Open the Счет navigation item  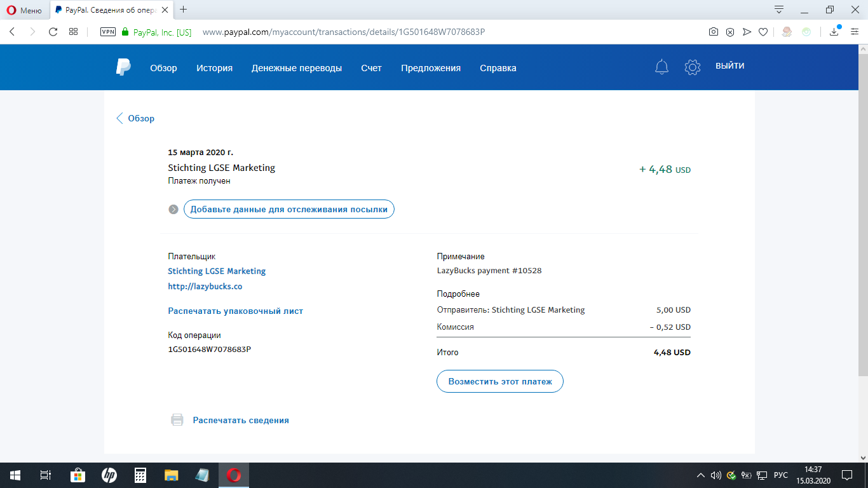[371, 68]
